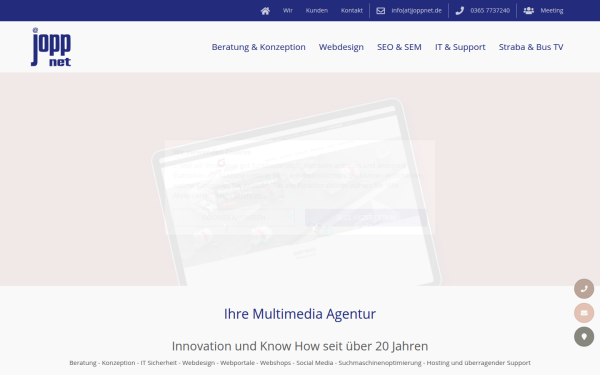Open the Straba & Bus TV menu item
Image resolution: width=600 pixels, height=375 pixels.
coord(531,47)
